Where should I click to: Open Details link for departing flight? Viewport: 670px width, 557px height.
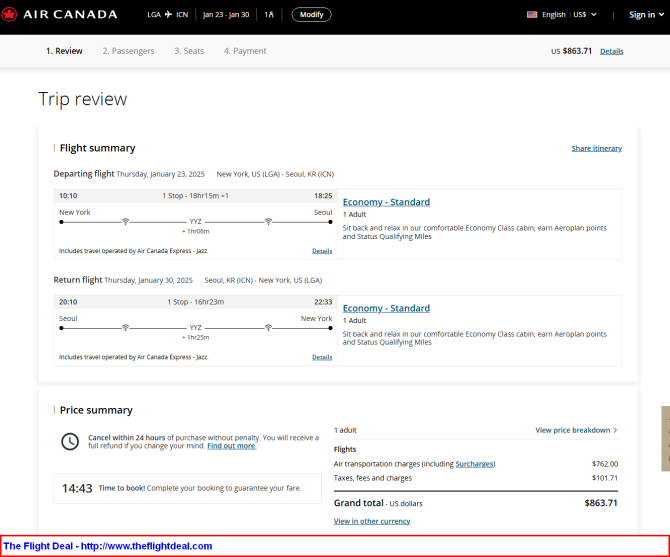coord(322,251)
